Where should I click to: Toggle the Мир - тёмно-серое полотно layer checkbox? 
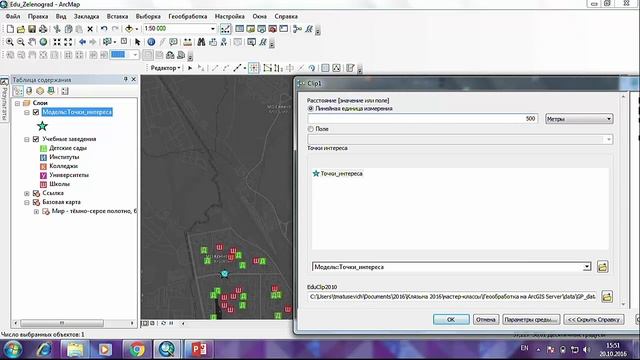46,211
